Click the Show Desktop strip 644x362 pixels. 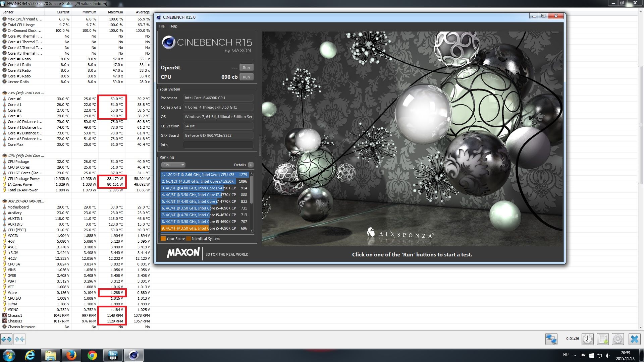coord(641,355)
